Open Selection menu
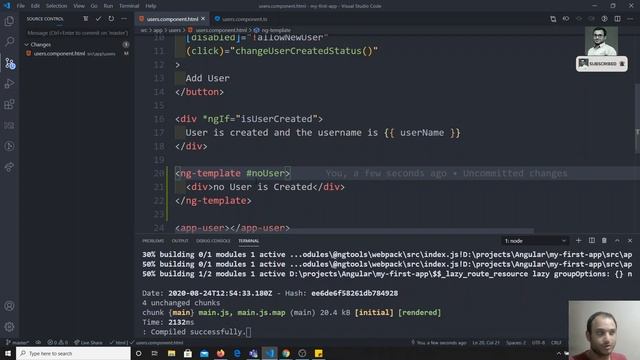 (56, 6)
